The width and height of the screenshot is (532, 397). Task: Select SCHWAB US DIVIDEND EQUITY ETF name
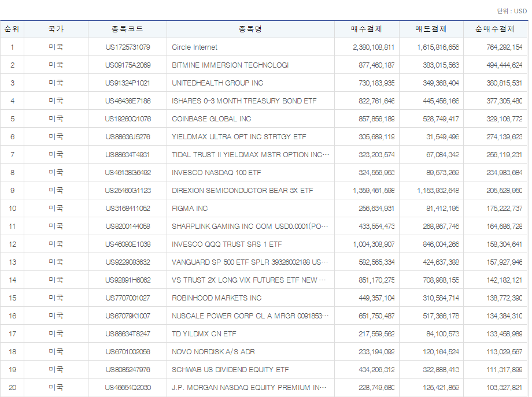230,370
